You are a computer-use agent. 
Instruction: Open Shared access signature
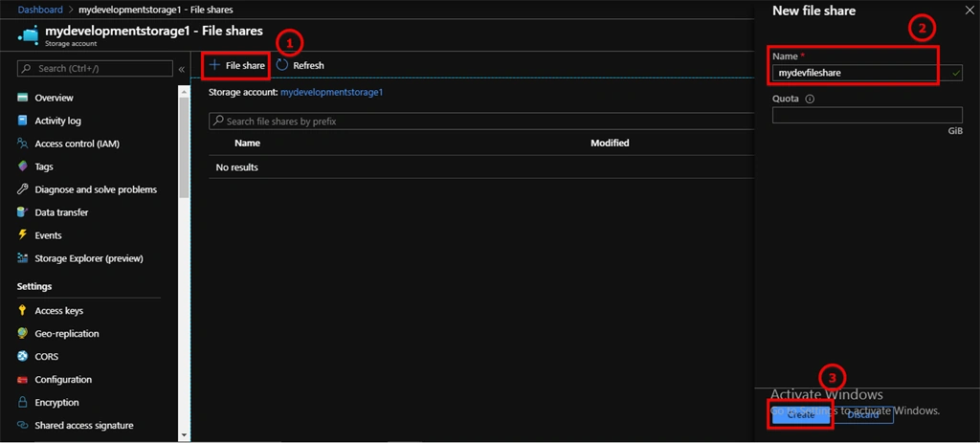84,426
